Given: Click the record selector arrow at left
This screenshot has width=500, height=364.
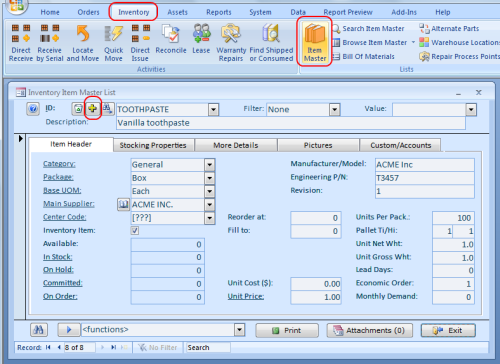Looking at the screenshot, I should (20, 138).
